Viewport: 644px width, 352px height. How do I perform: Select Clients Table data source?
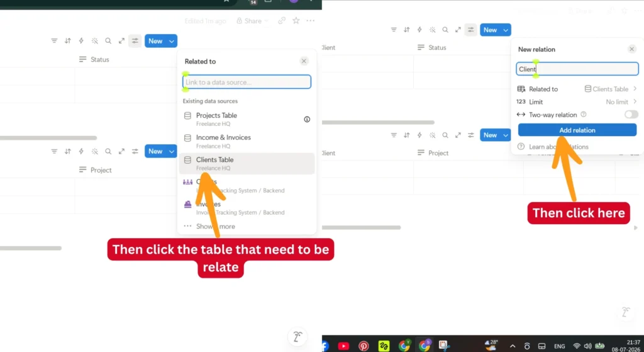coord(247,163)
